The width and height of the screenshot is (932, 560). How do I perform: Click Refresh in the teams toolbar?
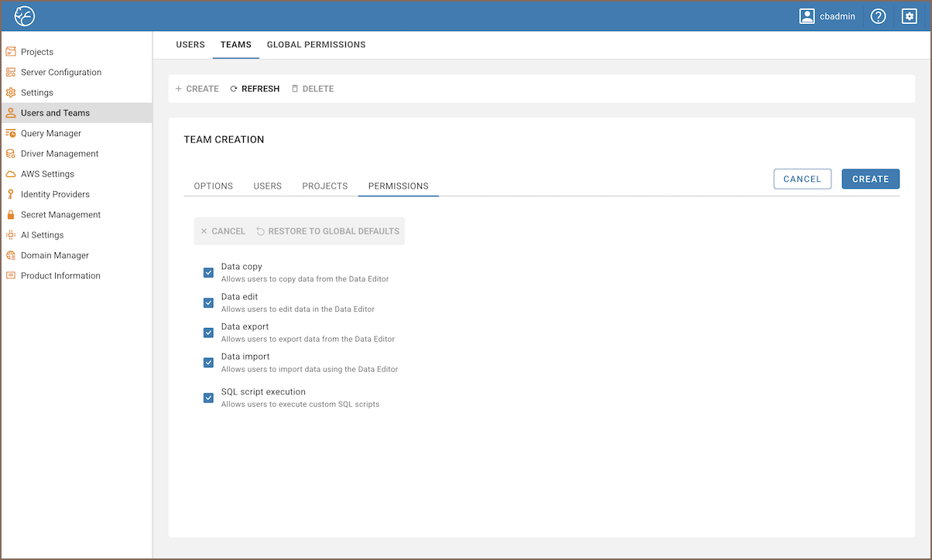255,89
